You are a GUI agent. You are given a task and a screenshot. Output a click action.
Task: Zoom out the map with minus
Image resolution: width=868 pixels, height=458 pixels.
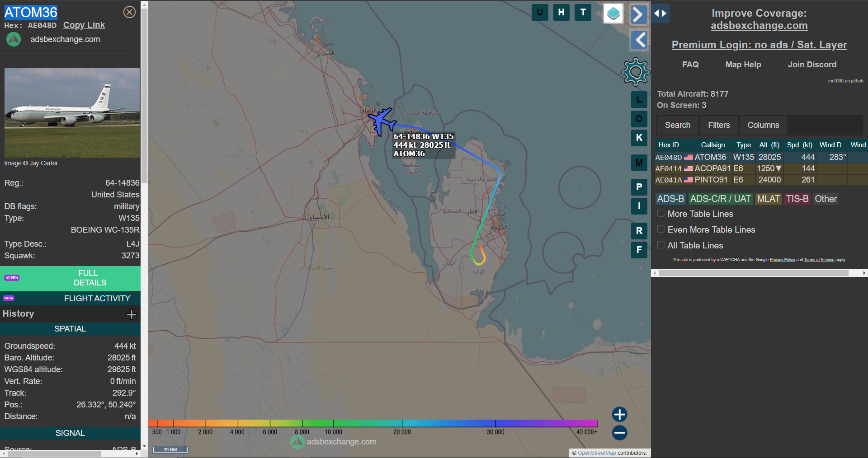tap(619, 433)
